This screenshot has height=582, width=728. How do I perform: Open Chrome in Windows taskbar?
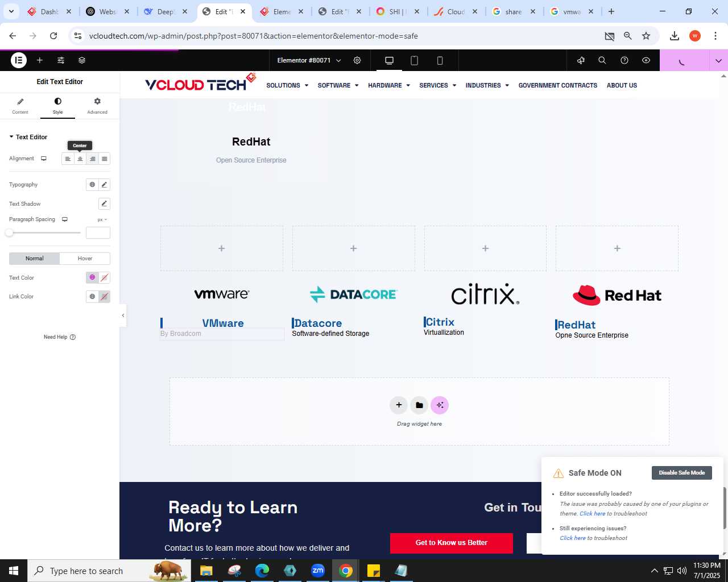(x=346, y=571)
